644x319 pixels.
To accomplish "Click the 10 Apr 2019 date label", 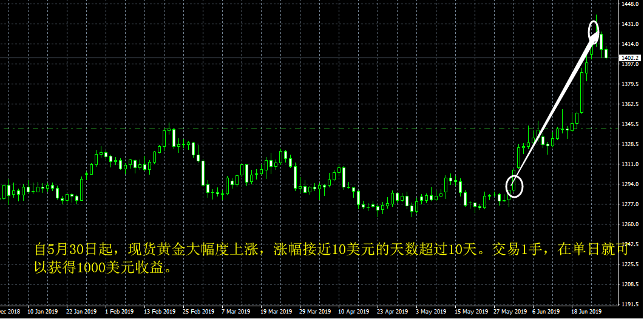I will click(354, 312).
